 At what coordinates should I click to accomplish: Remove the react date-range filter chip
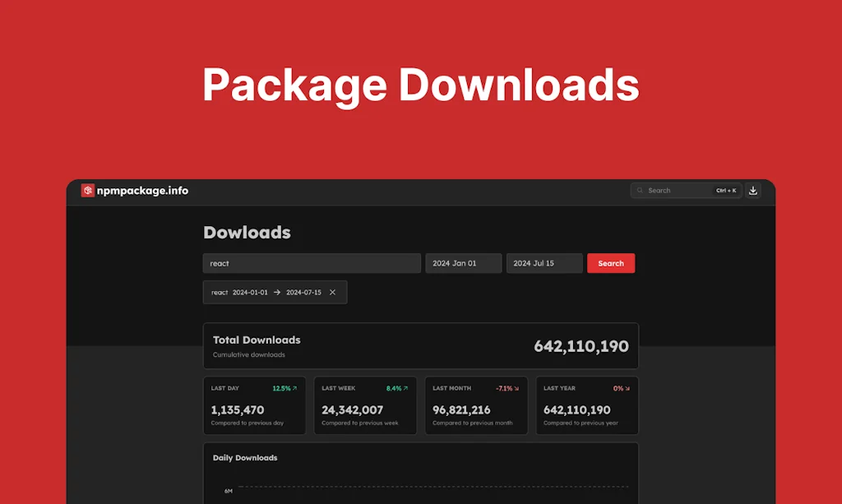tap(332, 292)
